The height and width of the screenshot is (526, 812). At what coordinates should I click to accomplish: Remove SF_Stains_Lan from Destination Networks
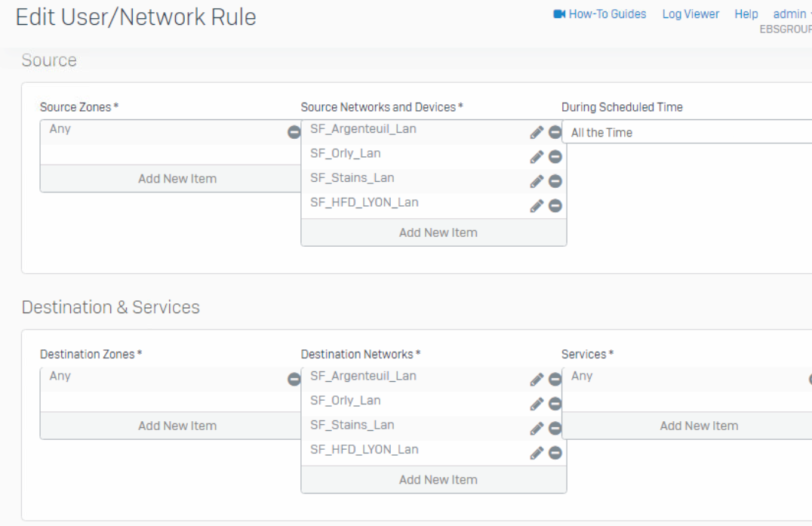[x=555, y=429]
